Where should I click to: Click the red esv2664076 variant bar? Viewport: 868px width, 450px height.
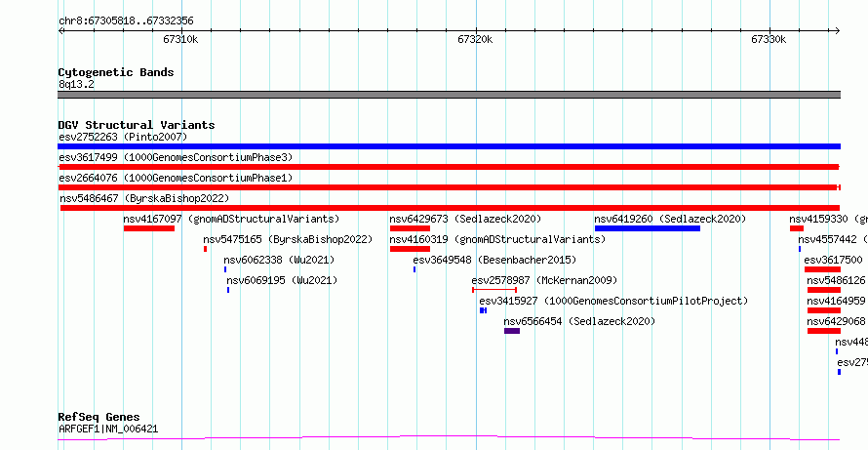pos(449,187)
